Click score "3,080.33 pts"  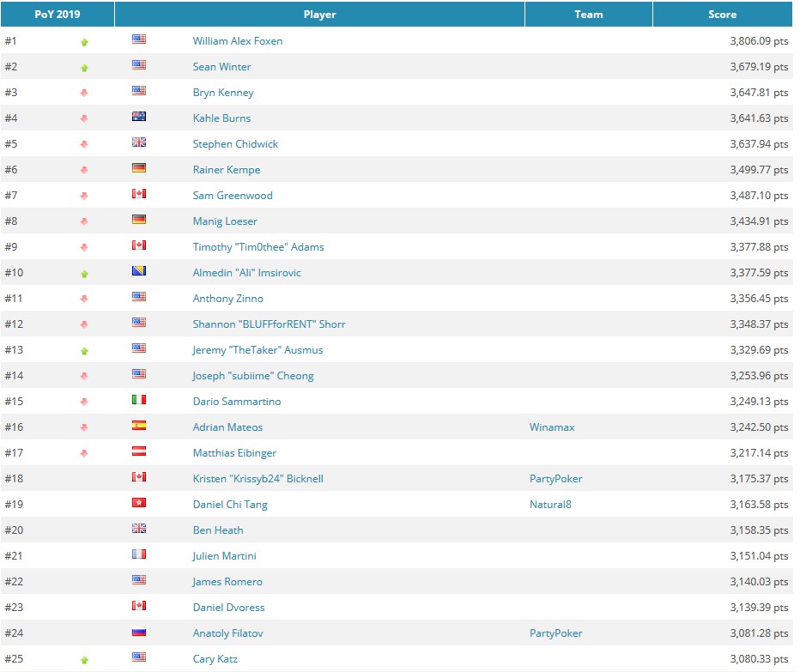click(759, 659)
